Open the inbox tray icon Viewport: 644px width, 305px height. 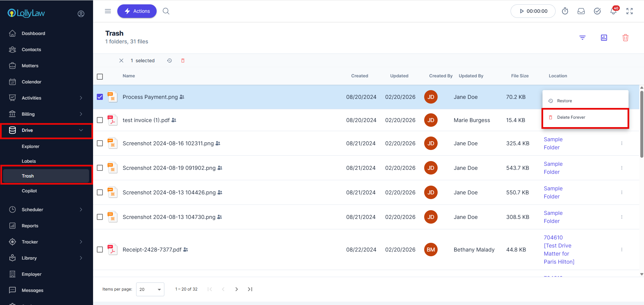coord(581,11)
